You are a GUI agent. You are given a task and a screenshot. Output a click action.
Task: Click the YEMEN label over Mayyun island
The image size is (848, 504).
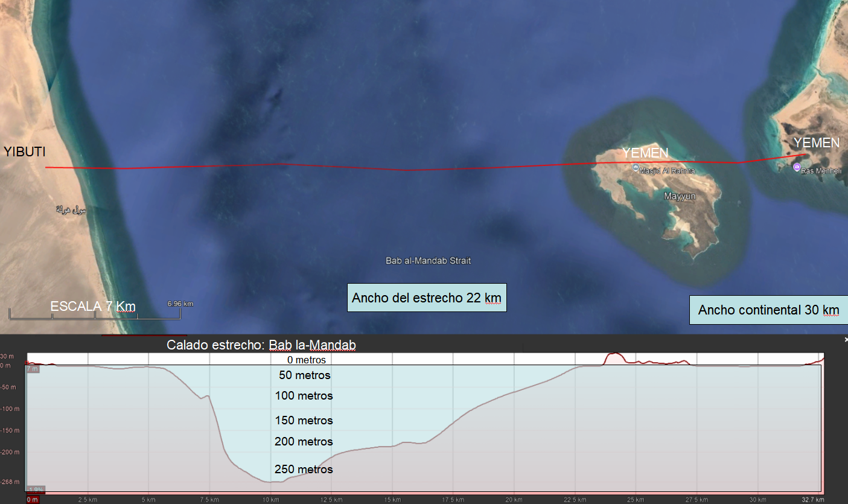(645, 152)
